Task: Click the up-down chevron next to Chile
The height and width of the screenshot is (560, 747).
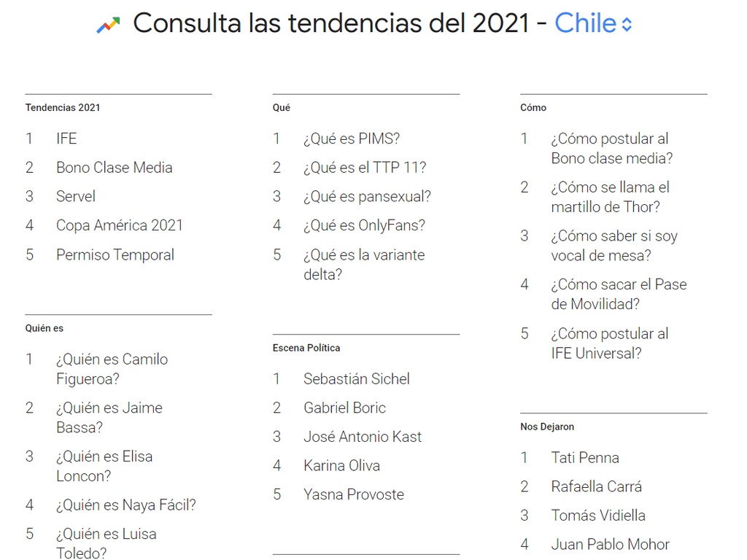Action: coord(626,23)
